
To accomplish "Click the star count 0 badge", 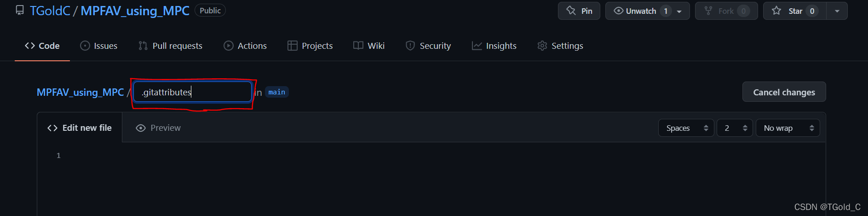I will [x=812, y=11].
